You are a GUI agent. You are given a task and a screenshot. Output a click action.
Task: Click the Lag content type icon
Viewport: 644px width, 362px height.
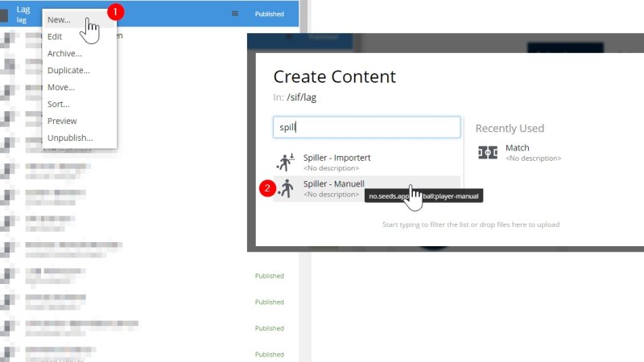[4, 14]
